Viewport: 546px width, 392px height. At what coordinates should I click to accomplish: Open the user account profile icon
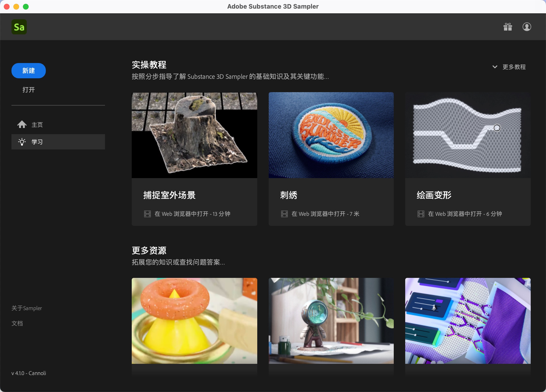[x=526, y=27]
